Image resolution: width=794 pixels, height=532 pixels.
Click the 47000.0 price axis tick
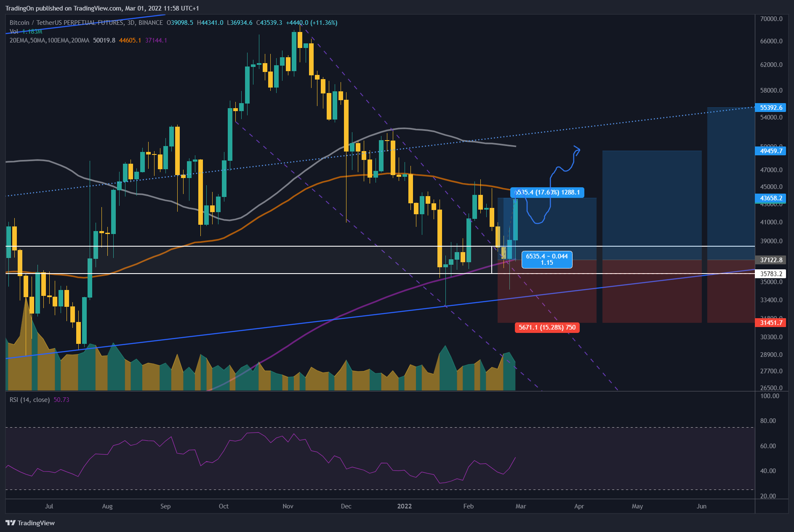[771, 170]
